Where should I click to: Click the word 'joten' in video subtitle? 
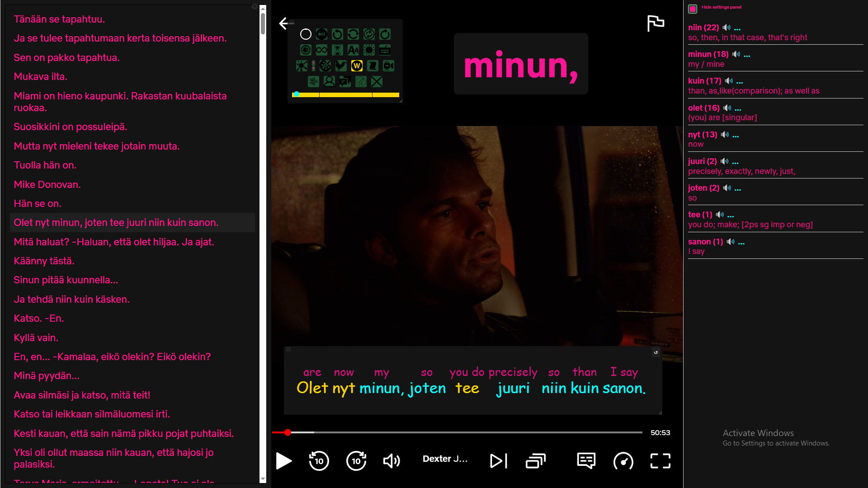click(427, 388)
